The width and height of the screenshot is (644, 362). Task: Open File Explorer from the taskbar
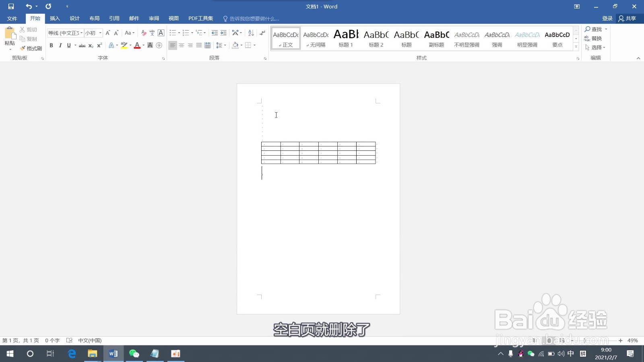pyautogui.click(x=93, y=354)
